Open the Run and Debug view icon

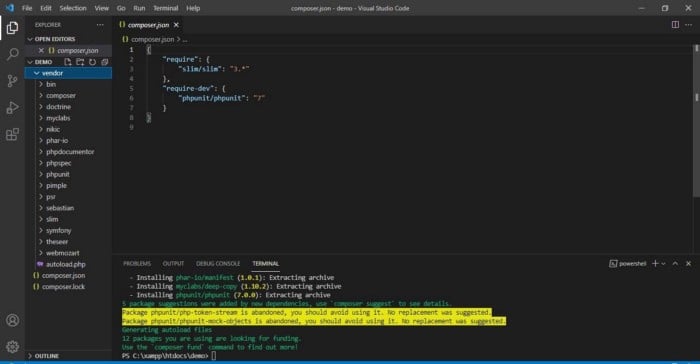12,108
